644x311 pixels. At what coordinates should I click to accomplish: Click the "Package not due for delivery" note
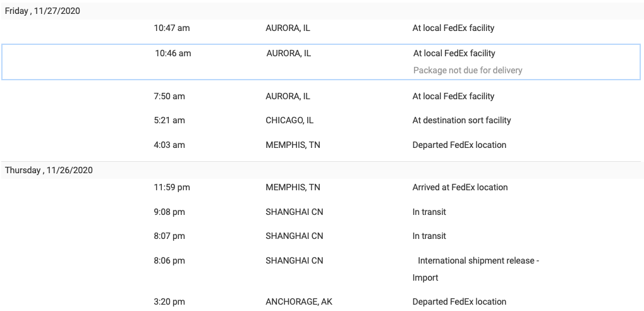tap(468, 70)
